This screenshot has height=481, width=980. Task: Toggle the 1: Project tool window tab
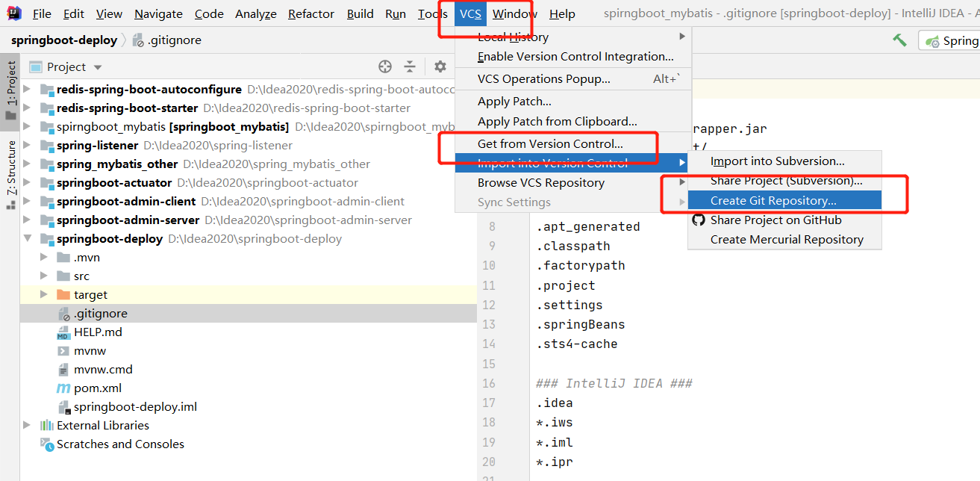pyautogui.click(x=10, y=91)
